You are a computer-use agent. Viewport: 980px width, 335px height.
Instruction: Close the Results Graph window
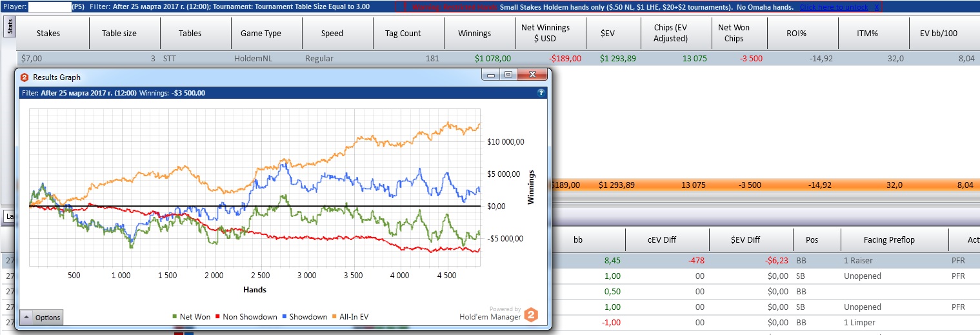[x=532, y=76]
